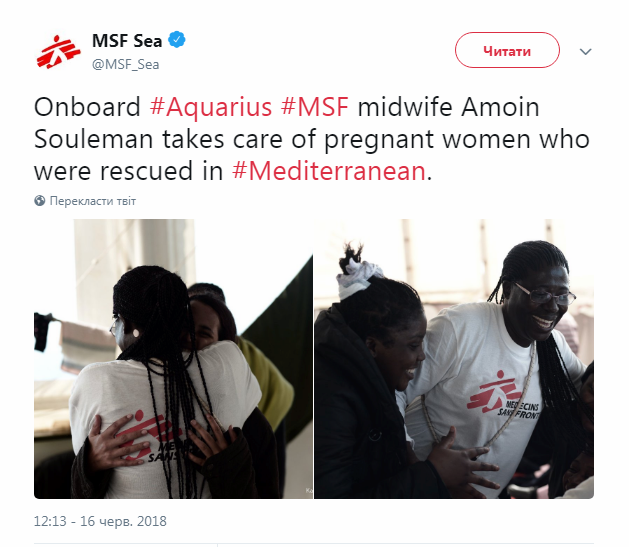This screenshot has height=547, width=629.
Task: Click the line Souleman takes care of pregnant
Action: (x=234, y=140)
